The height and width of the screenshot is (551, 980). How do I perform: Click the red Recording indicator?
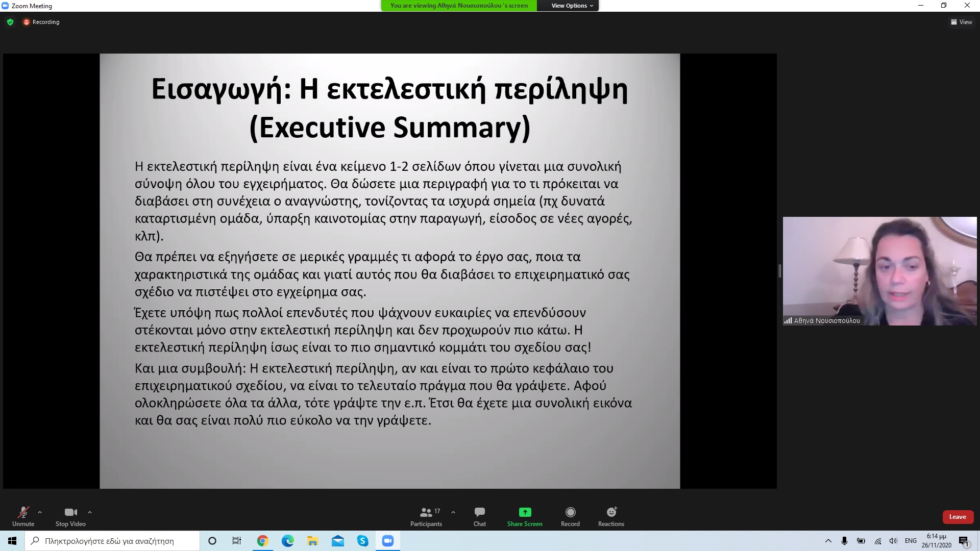[x=41, y=22]
